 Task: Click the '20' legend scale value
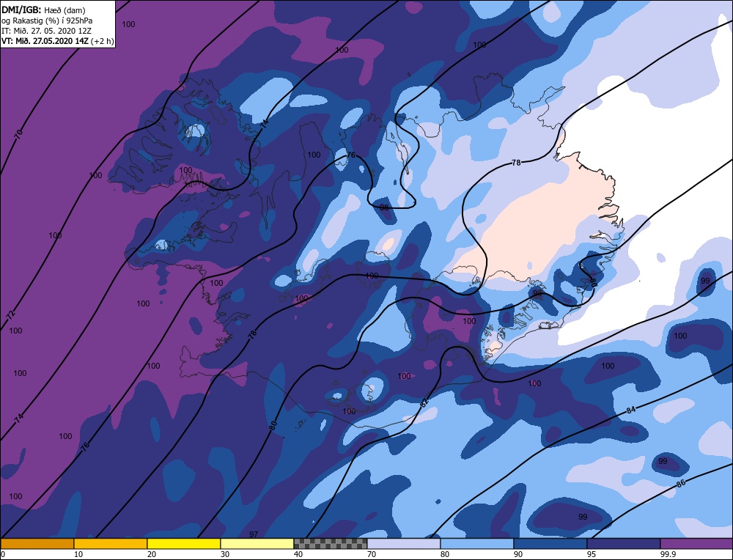click(x=152, y=554)
